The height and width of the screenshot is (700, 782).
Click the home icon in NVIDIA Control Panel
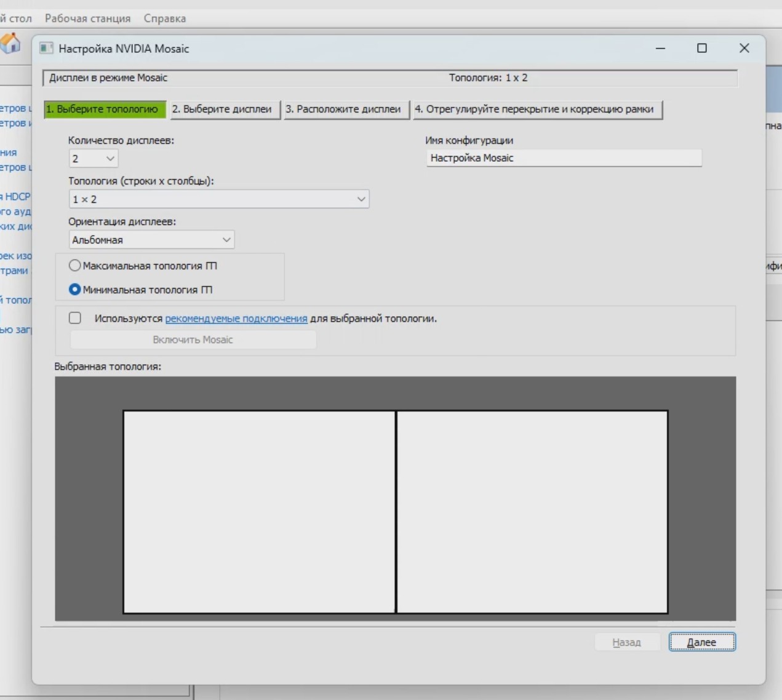[10, 43]
